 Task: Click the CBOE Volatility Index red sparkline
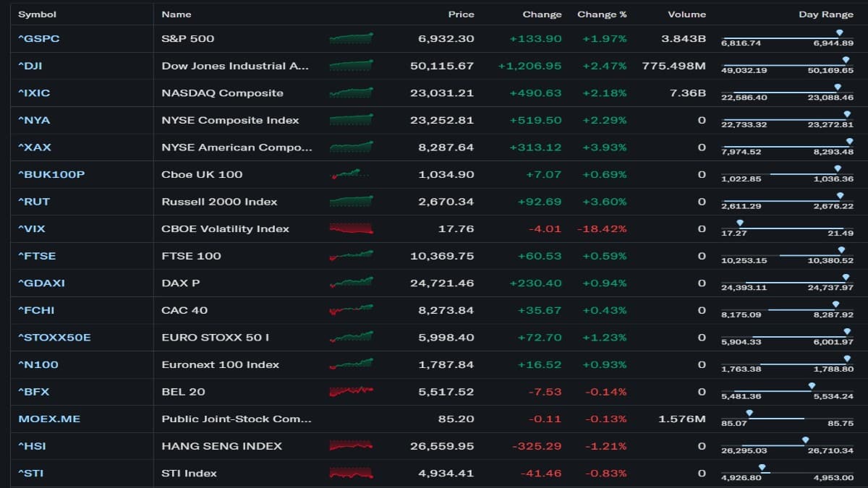[x=349, y=228]
